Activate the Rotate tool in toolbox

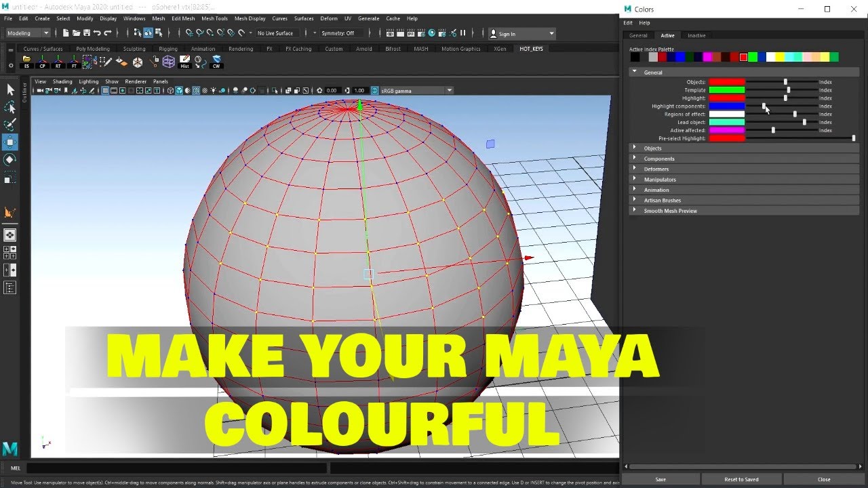[10, 160]
